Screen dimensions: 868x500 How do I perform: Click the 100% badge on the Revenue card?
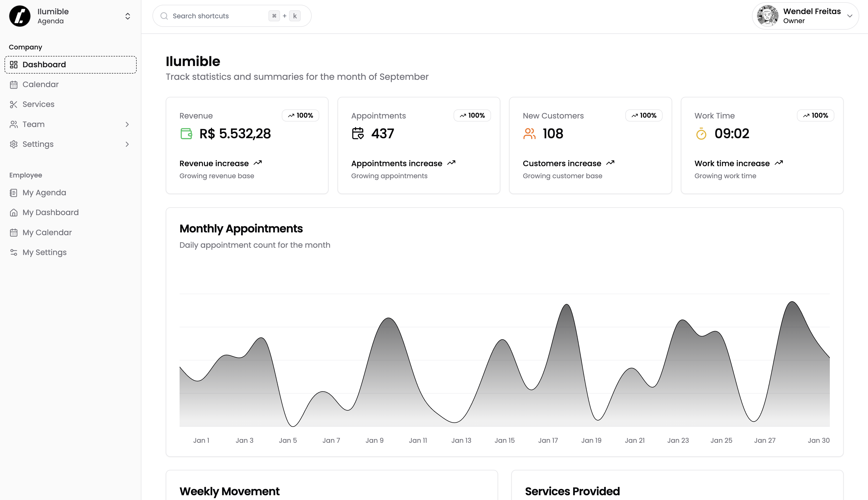(x=301, y=115)
